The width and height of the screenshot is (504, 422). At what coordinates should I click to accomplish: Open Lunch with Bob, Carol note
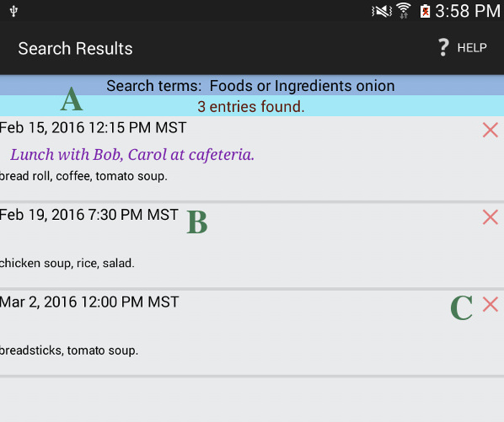(x=132, y=155)
